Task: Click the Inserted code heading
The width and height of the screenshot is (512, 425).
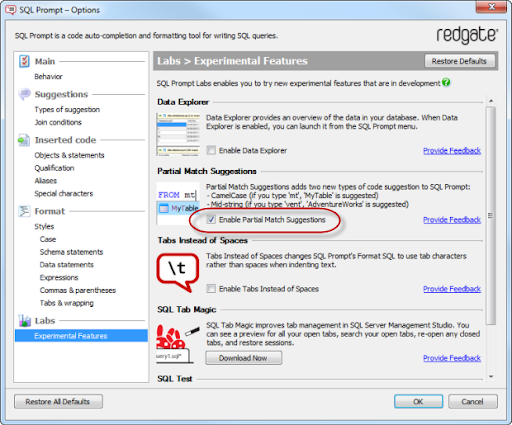Action: [65, 140]
